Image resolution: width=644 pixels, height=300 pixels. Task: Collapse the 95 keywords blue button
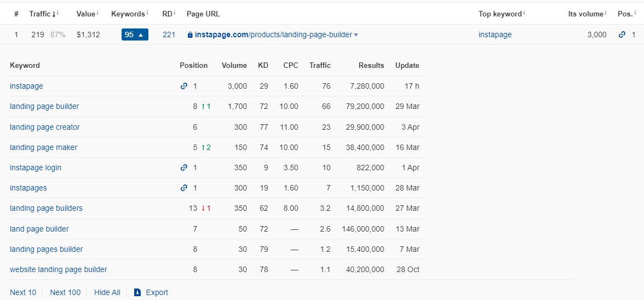[135, 35]
